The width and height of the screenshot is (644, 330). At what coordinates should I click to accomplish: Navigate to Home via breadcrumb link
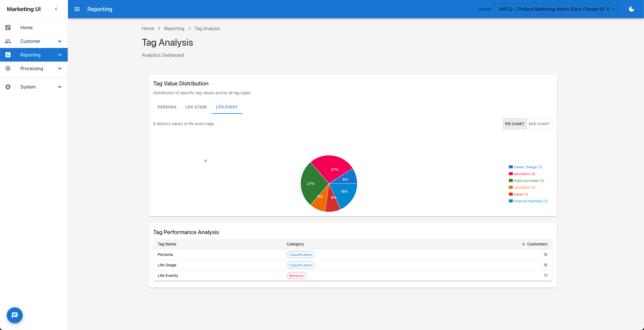[x=148, y=28]
